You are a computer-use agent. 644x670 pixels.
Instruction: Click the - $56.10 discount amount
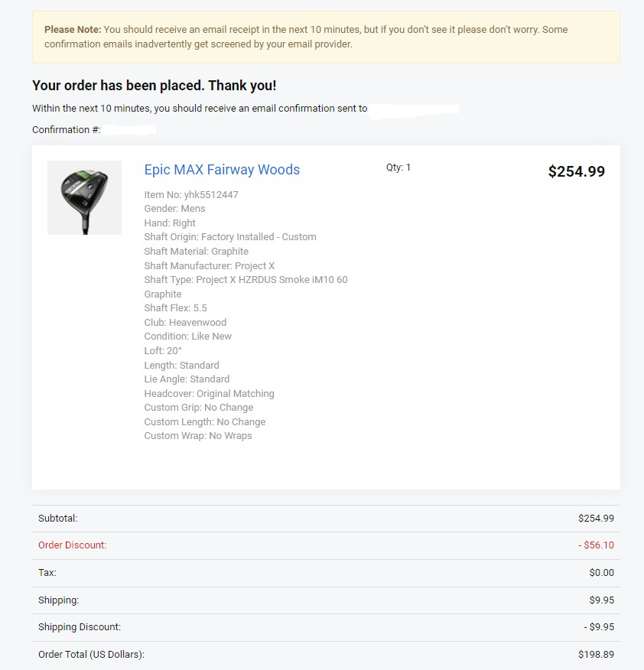596,545
